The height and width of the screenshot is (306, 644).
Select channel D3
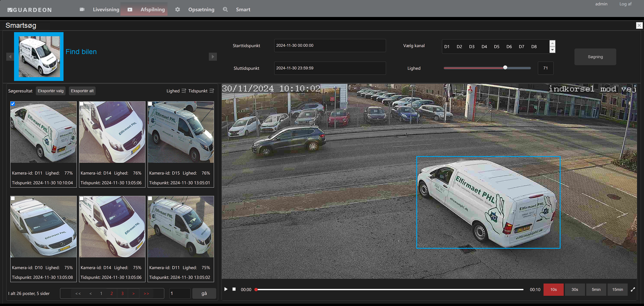(x=472, y=46)
